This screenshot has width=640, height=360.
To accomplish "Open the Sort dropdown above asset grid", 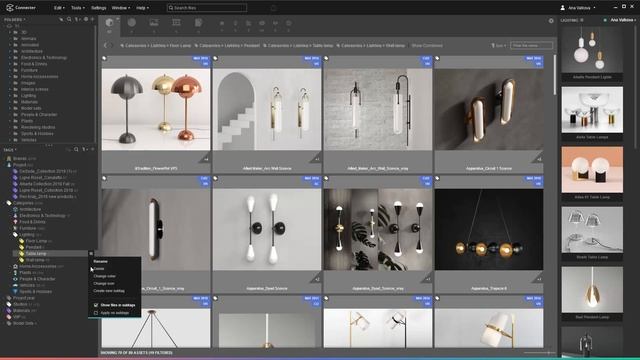I will click(x=498, y=46).
